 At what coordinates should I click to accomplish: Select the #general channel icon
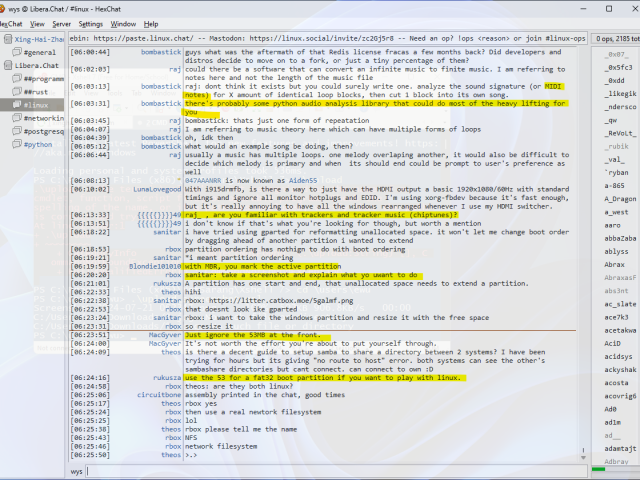17,52
